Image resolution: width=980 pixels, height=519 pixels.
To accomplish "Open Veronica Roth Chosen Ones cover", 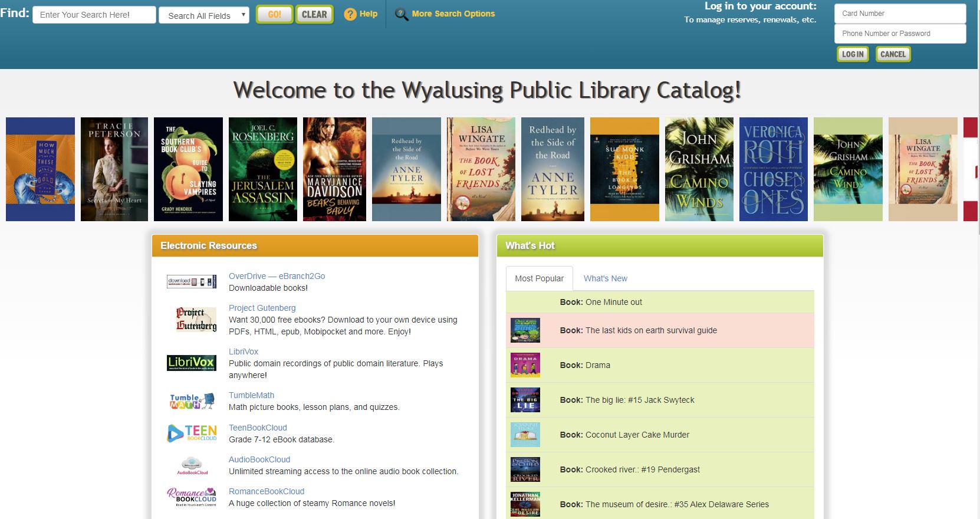I will pyautogui.click(x=773, y=169).
